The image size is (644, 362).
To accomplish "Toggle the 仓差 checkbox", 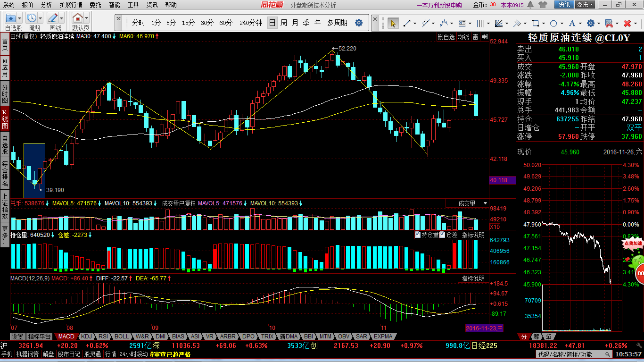I will pos(442,235).
